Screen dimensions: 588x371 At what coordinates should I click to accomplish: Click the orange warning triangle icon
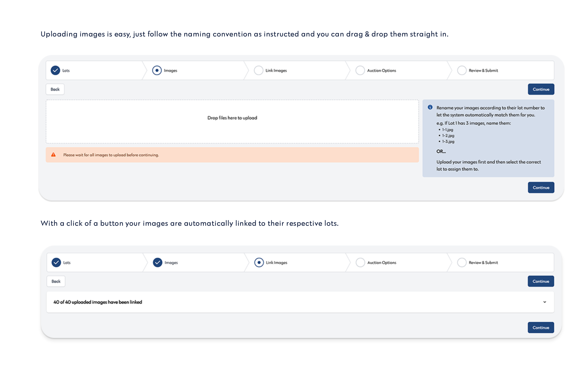pos(53,155)
